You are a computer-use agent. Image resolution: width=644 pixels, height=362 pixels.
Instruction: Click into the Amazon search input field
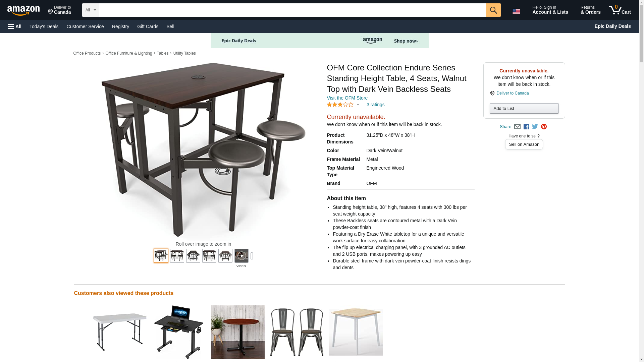(x=292, y=10)
